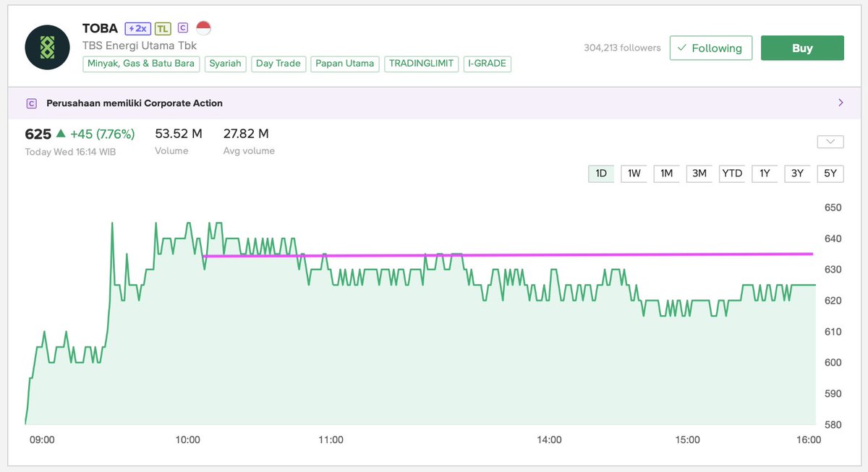Screen dimensions: 868x472
Task: Toggle the Following button
Action: [x=710, y=48]
